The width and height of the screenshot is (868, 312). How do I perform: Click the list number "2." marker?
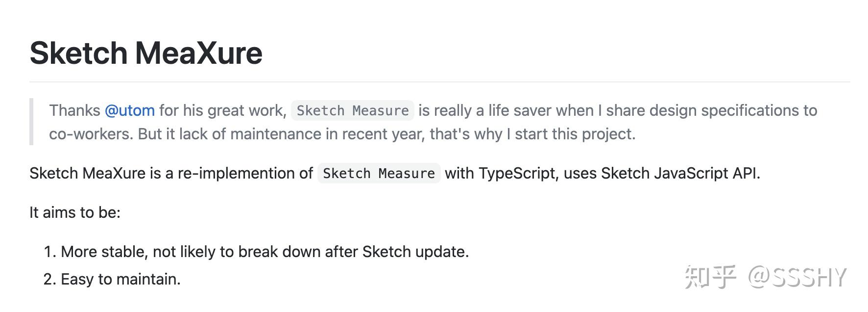pyautogui.click(x=50, y=279)
